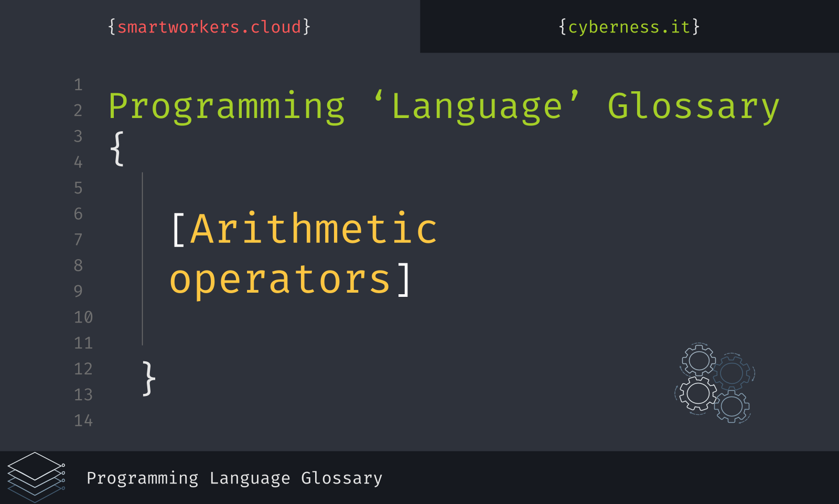Click line number 5 in gutter
Screen dimensions: 839x504
(78, 188)
